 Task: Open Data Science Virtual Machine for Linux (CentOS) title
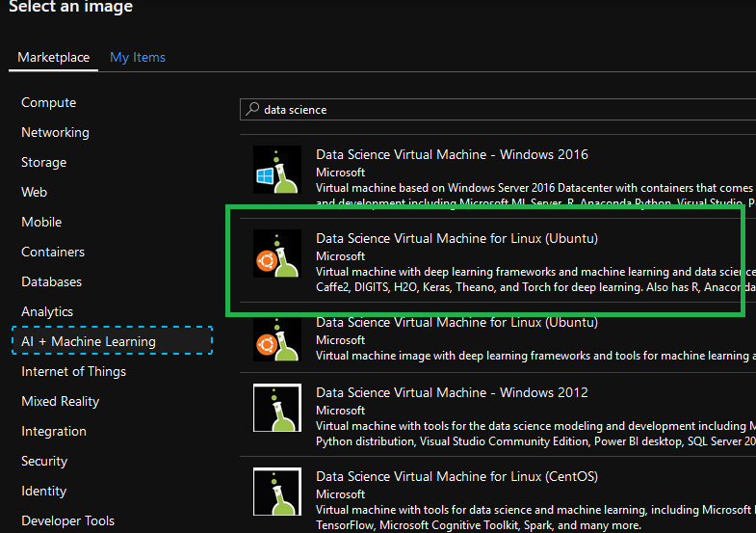point(456,476)
